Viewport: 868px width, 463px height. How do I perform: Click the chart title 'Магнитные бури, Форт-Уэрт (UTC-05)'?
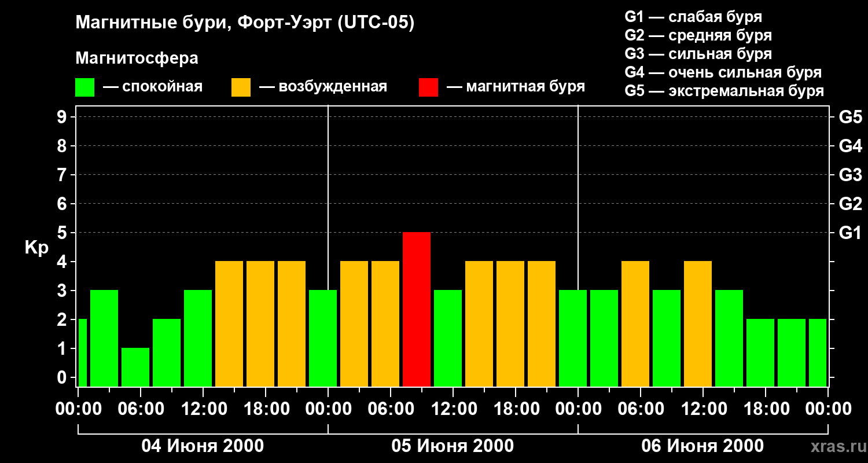click(245, 24)
